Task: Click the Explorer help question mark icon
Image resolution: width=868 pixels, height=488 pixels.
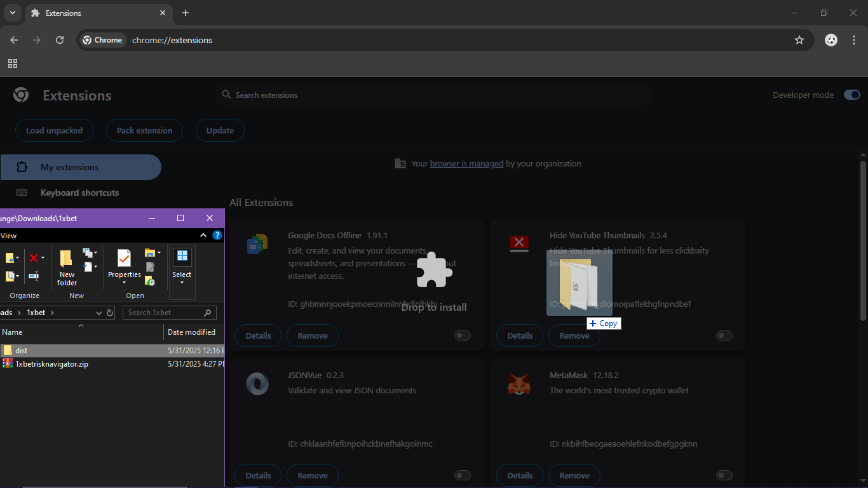Action: pyautogui.click(x=217, y=236)
